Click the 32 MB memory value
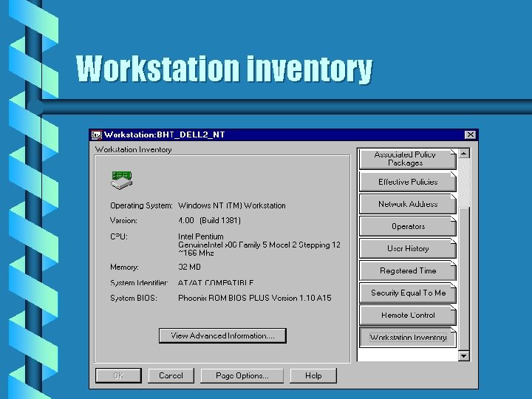Screen dimensions: 532x399 click(189, 267)
